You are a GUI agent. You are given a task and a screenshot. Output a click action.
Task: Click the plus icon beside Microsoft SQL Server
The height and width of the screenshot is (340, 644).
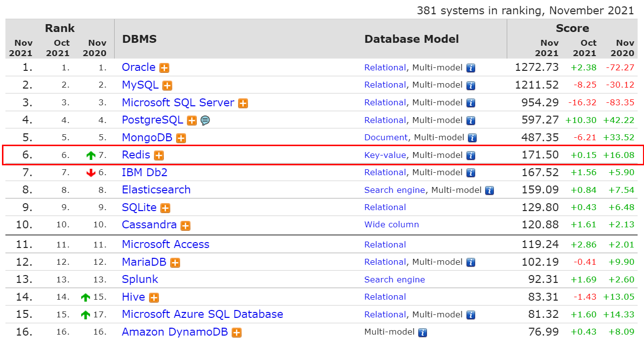click(x=243, y=103)
